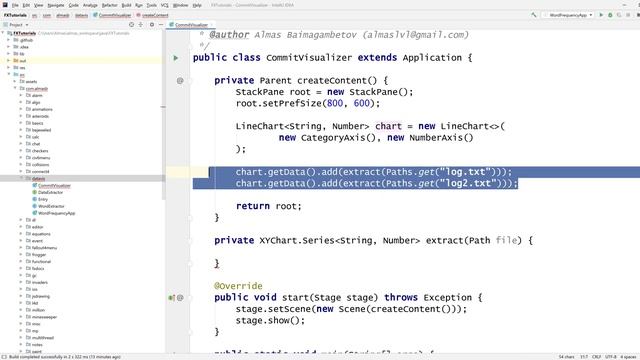Collapse the src folder arrow
Image resolution: width=640 pixels, height=360 pixels.
click(x=9, y=74)
